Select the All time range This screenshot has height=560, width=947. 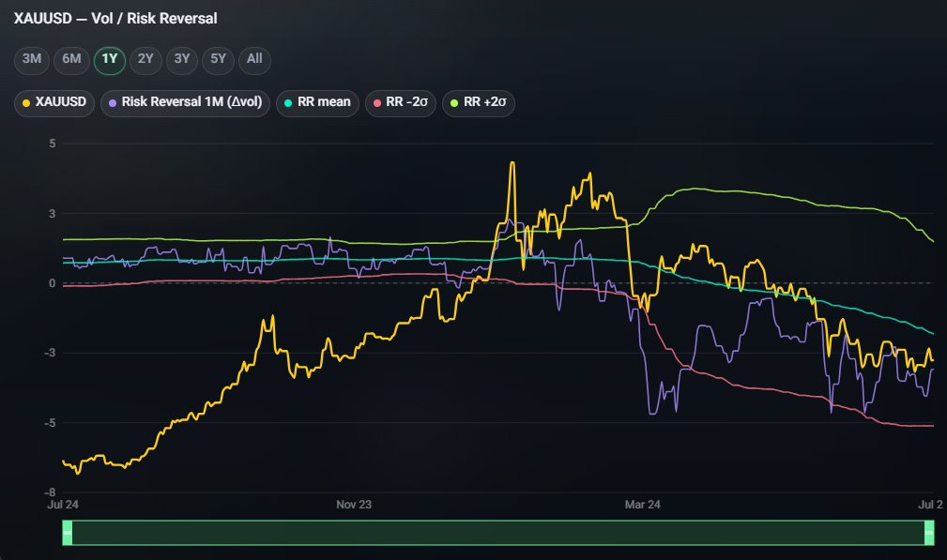click(254, 60)
